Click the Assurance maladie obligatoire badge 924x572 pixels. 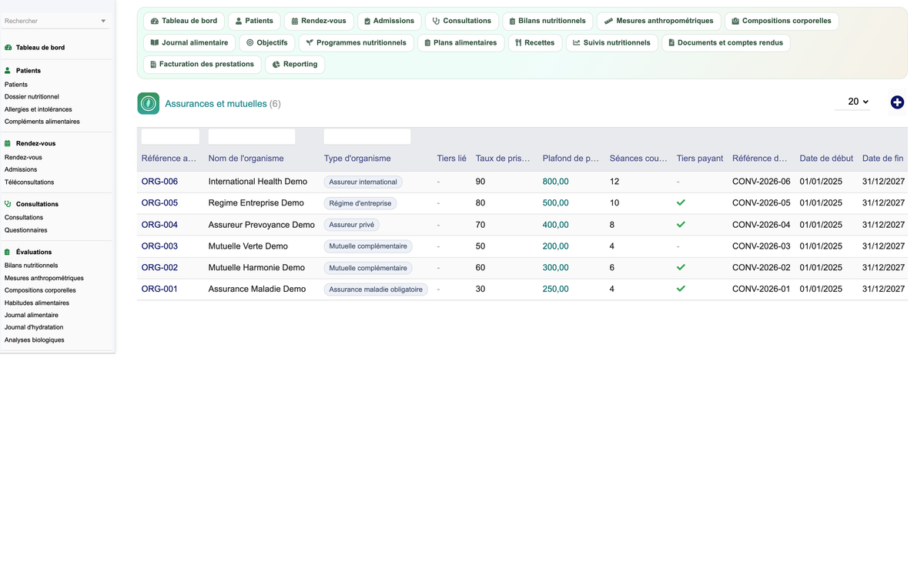coord(376,289)
